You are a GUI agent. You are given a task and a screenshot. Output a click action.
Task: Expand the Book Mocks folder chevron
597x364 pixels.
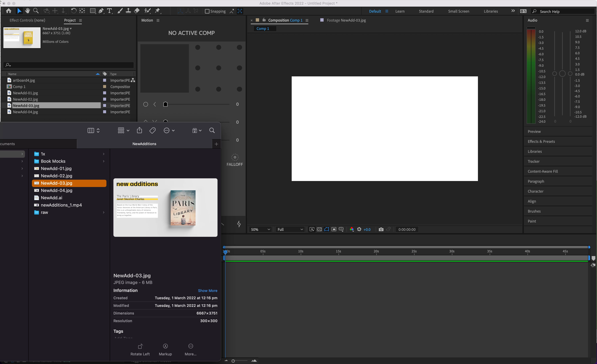104,161
